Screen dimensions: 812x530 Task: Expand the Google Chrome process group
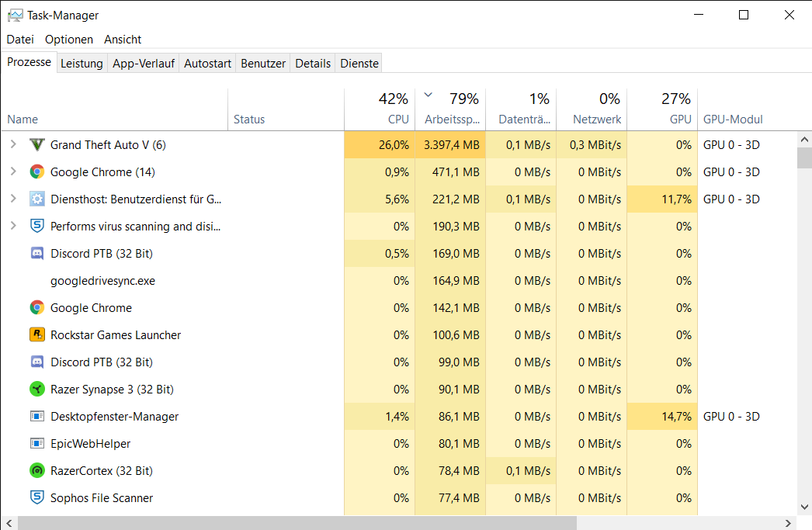tap(15, 171)
